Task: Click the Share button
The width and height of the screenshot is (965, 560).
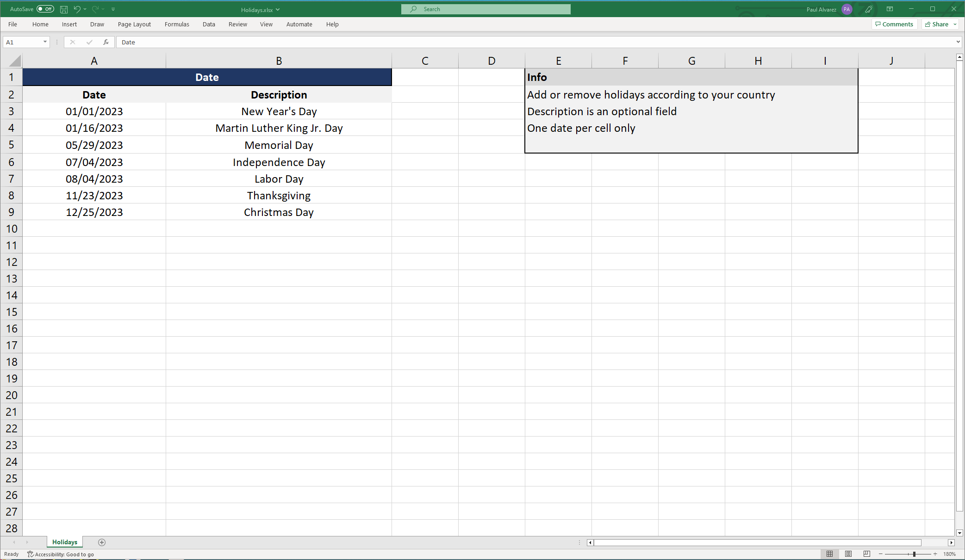Action: pyautogui.click(x=937, y=25)
